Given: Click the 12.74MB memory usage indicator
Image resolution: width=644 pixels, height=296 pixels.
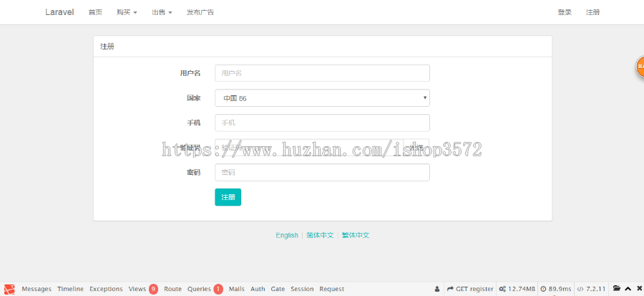Looking at the screenshot, I should pos(517,289).
